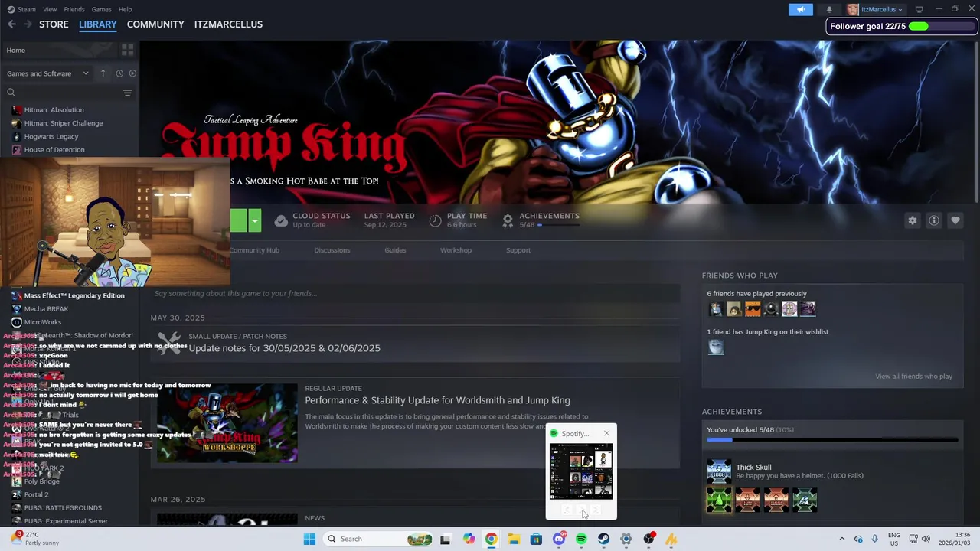Select Portal 2 in library list
This screenshot has width=980, height=551.
point(36,494)
